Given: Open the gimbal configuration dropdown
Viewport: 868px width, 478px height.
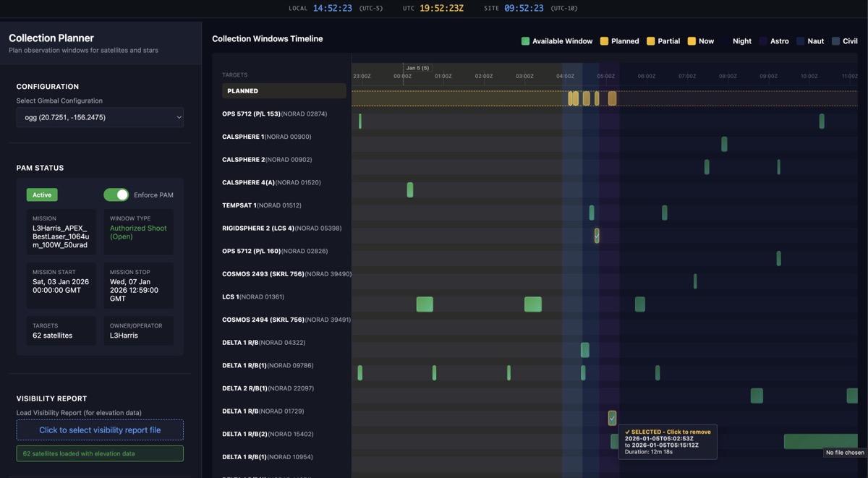Looking at the screenshot, I should tap(100, 116).
